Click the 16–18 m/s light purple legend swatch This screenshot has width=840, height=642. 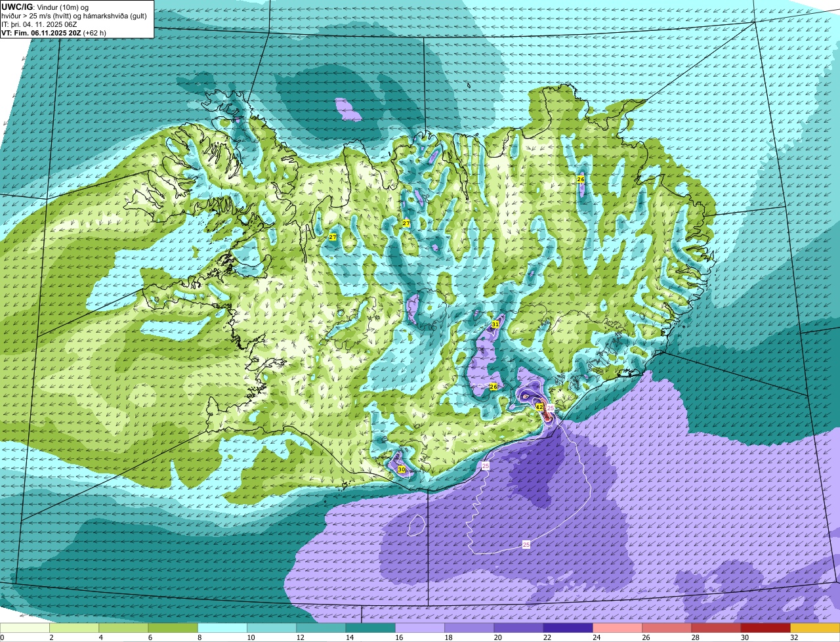[420, 628]
